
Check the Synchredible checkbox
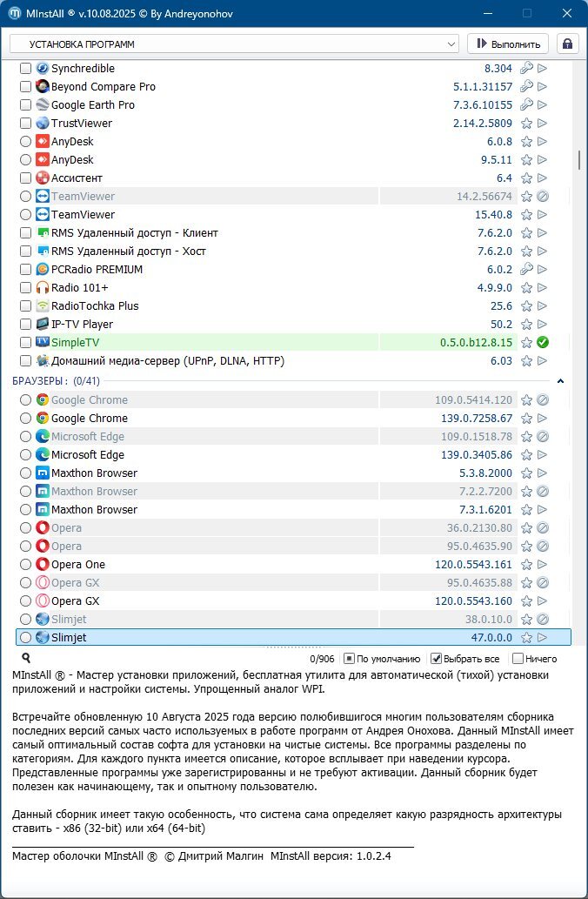pos(25,68)
